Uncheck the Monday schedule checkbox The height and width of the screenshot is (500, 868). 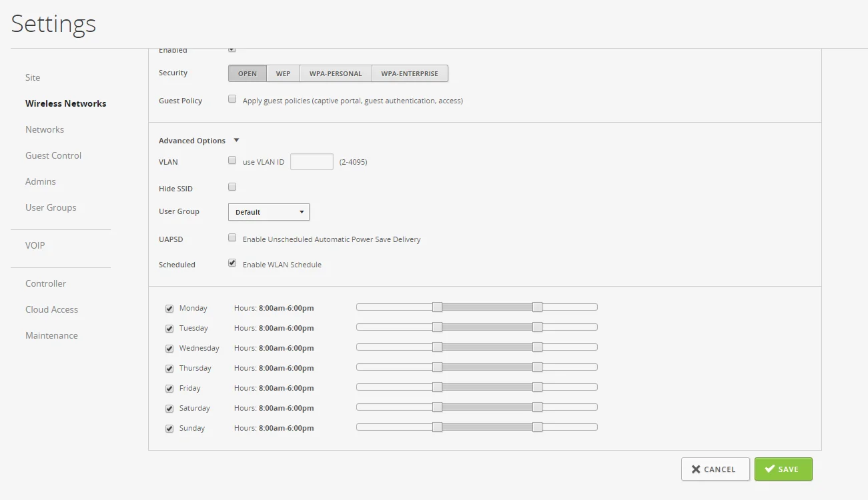coord(169,309)
